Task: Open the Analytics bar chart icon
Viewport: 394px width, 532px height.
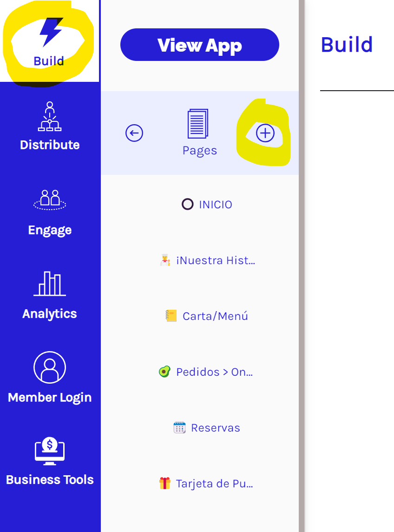Action: pyautogui.click(x=50, y=284)
